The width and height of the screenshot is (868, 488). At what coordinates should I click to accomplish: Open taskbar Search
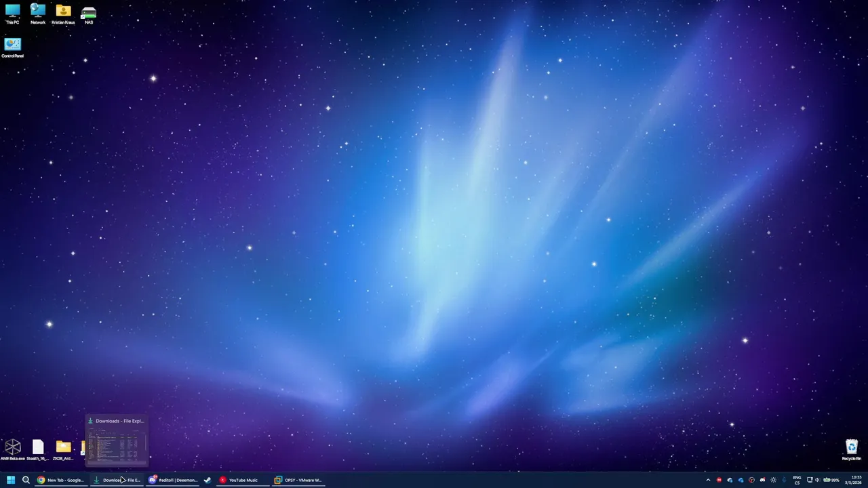26,480
